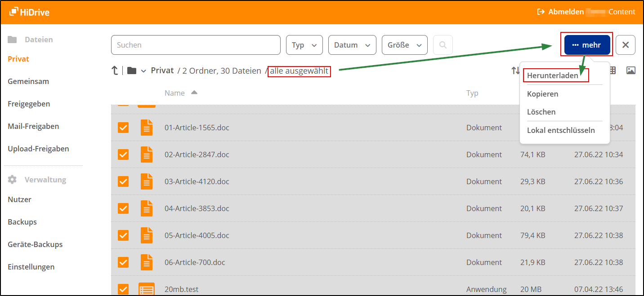Viewport: 644px width, 296px height.
Task: Open the Typ filter dropdown
Action: 304,45
